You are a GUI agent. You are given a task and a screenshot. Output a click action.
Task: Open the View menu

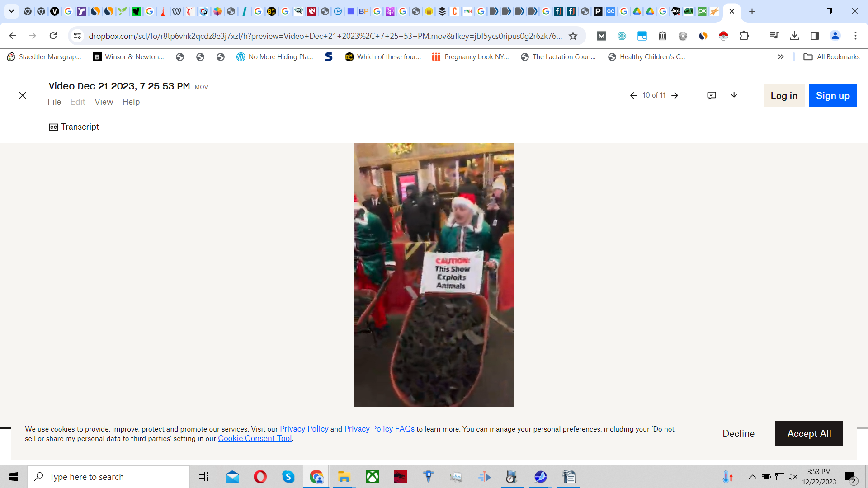(x=104, y=102)
